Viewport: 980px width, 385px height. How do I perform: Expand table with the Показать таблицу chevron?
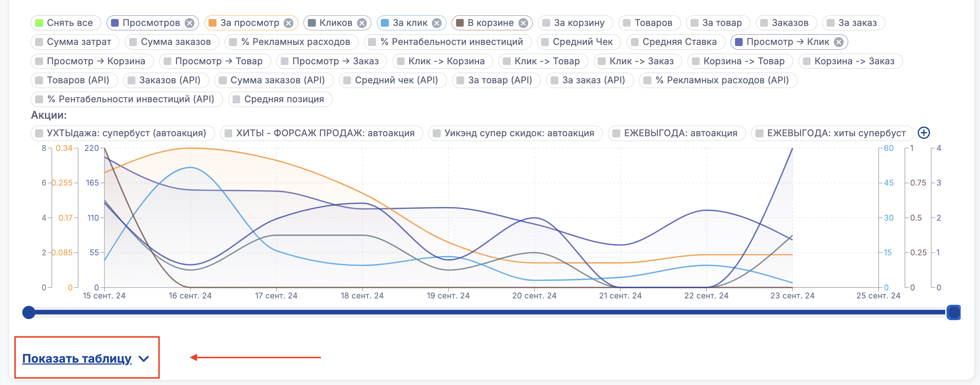click(x=144, y=358)
